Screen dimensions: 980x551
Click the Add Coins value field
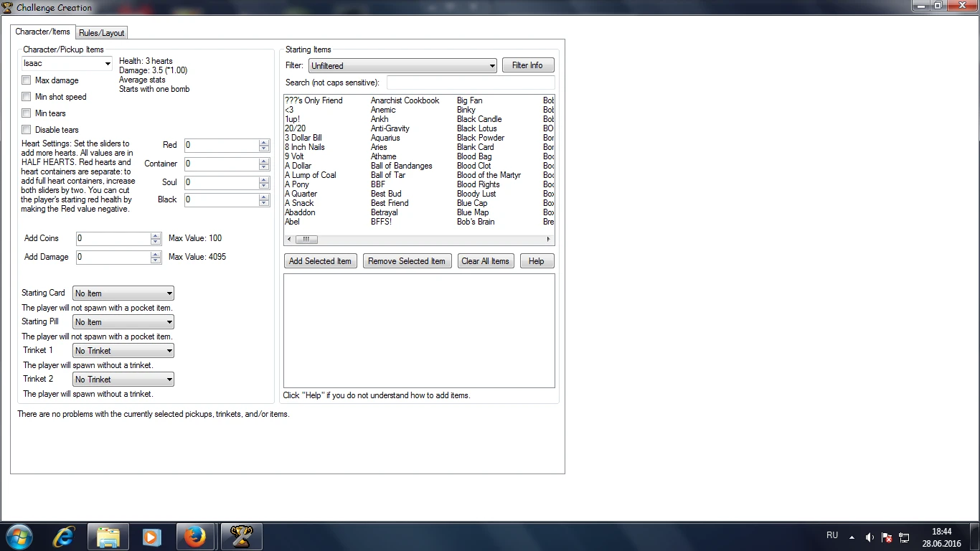(x=113, y=238)
